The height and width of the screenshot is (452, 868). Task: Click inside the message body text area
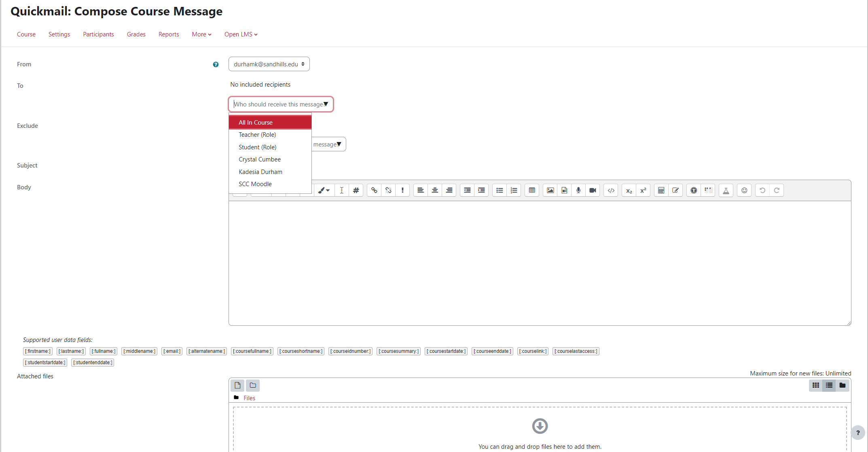tap(540, 263)
